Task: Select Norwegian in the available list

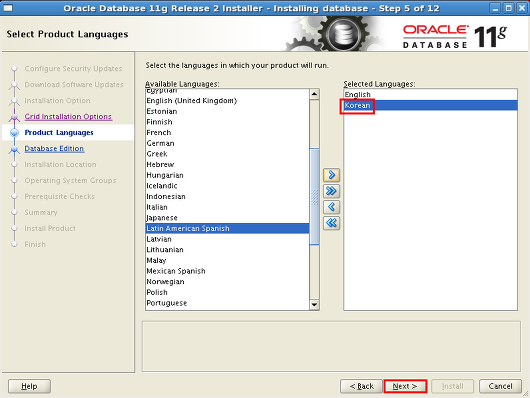Action: (x=227, y=282)
